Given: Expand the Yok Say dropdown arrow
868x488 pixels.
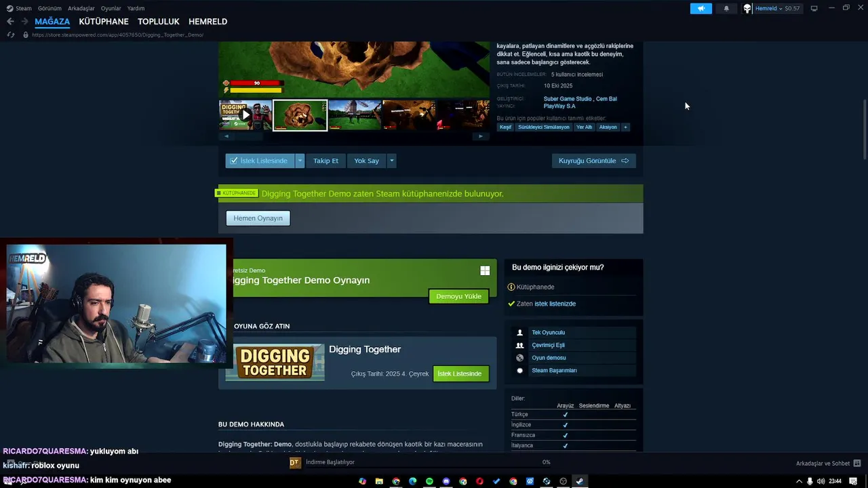Looking at the screenshot, I should pos(391,161).
